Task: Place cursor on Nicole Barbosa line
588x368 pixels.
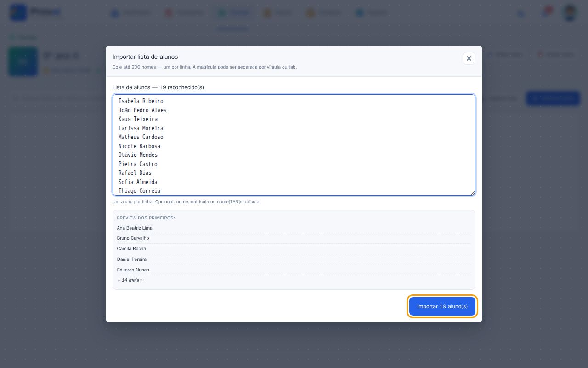Action: tap(139, 146)
